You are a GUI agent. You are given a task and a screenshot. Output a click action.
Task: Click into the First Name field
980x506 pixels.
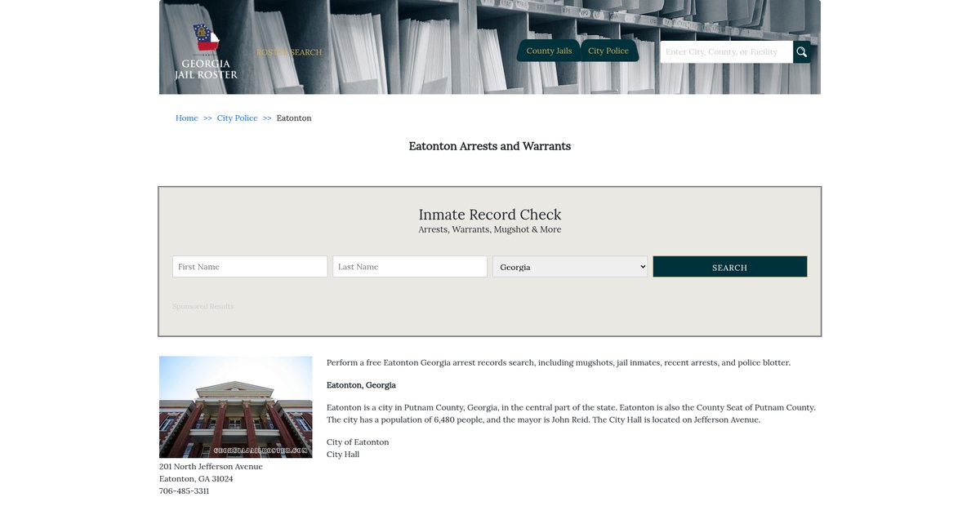250,267
